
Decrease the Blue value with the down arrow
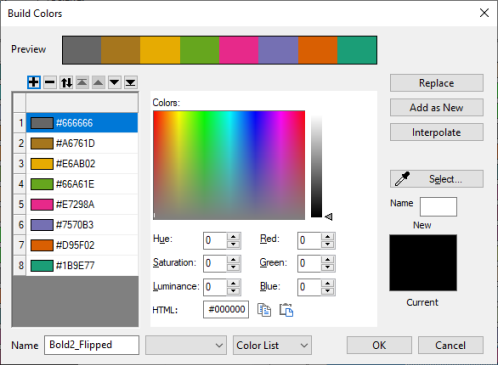click(328, 291)
